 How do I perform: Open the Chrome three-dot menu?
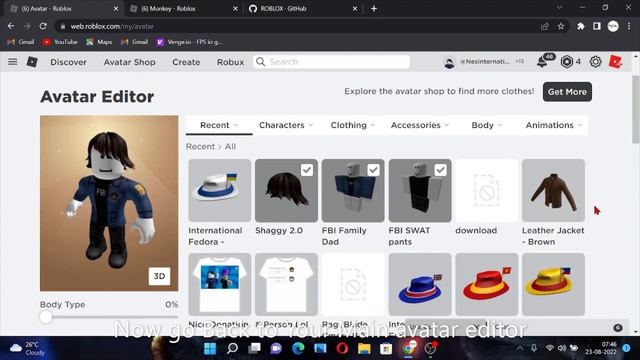(x=629, y=26)
